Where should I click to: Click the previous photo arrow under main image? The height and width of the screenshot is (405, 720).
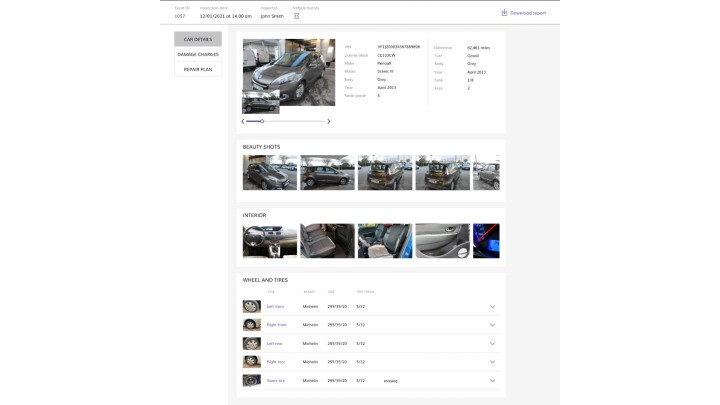(x=243, y=121)
